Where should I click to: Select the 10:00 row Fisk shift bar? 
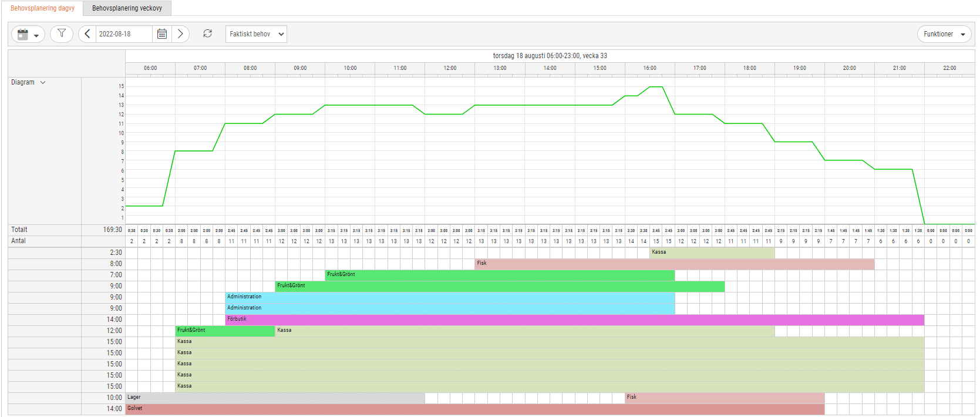point(725,398)
